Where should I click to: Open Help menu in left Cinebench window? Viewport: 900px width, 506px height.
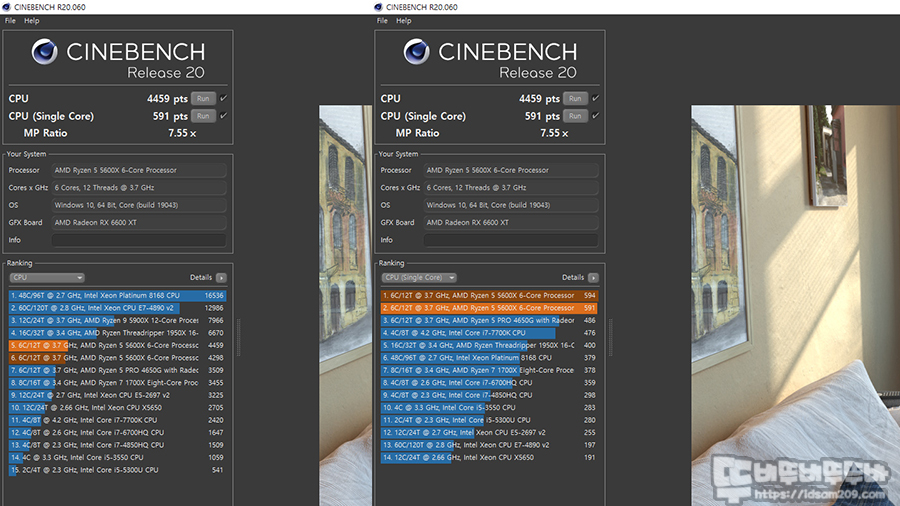[32, 21]
